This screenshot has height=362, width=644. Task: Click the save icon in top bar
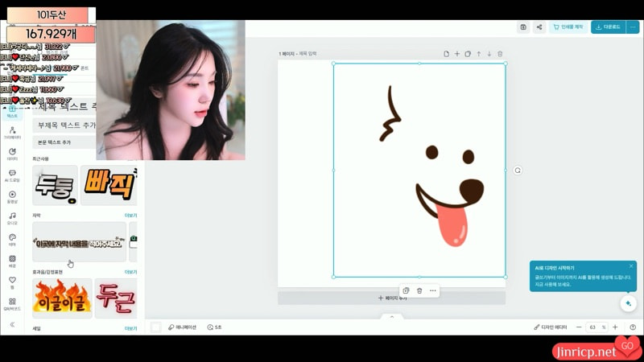pos(523,27)
